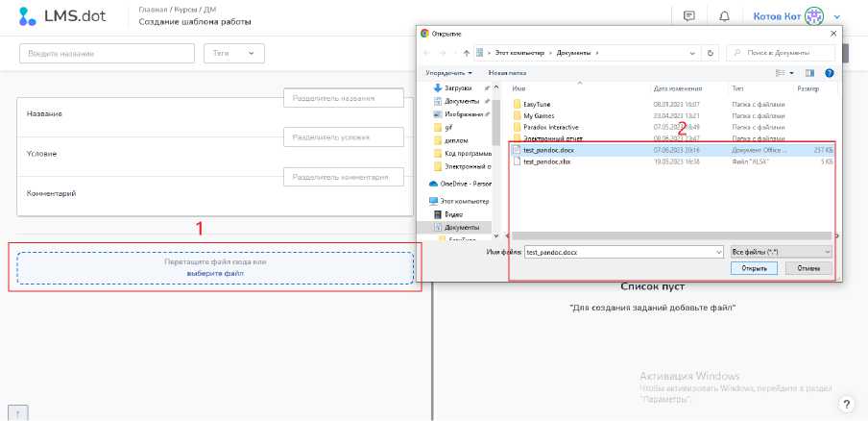Click the выберите файл link

pyautogui.click(x=215, y=274)
